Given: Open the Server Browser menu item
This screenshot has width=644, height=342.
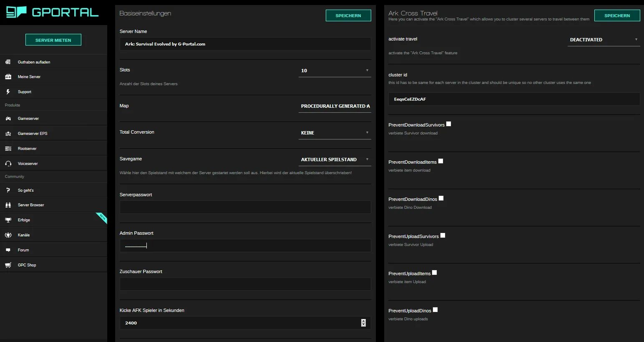Looking at the screenshot, I should point(53,205).
